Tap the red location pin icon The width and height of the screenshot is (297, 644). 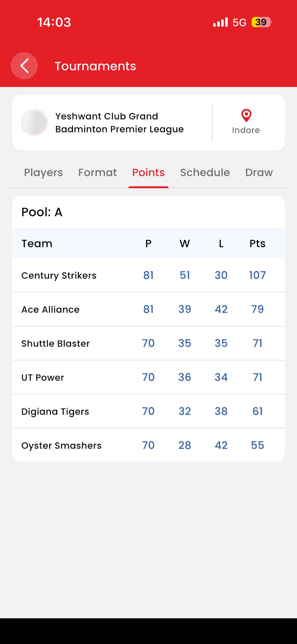(246, 115)
